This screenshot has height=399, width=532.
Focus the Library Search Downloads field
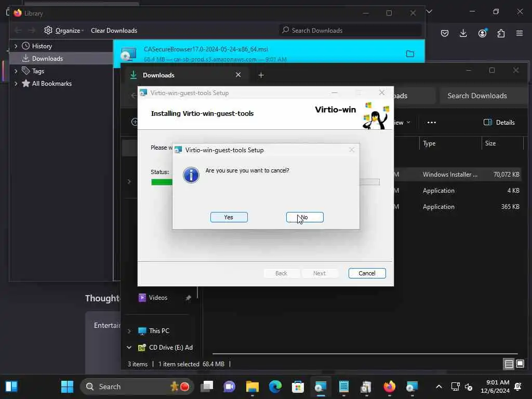click(350, 31)
